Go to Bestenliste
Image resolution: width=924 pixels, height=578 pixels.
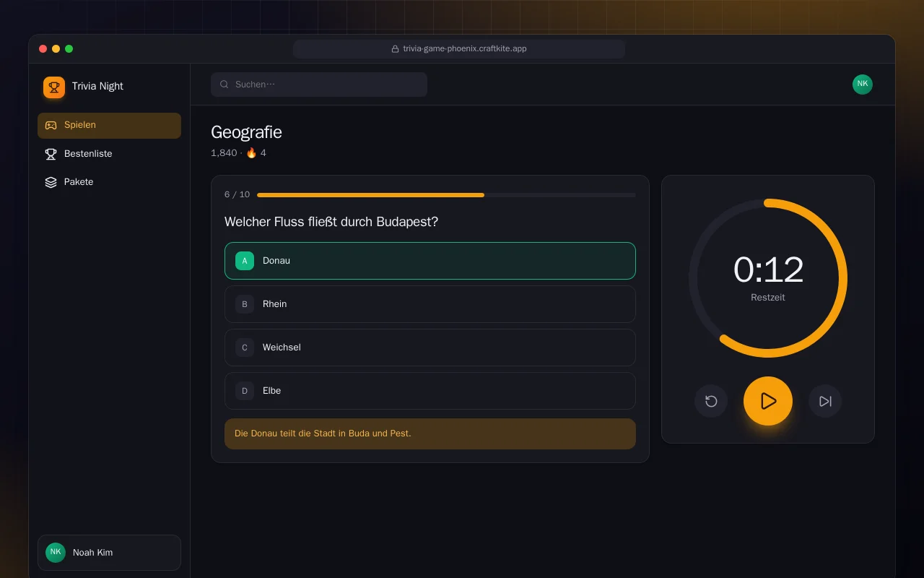pos(109,154)
